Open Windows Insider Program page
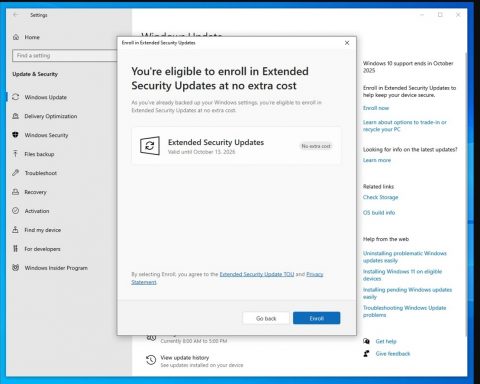 click(56, 268)
